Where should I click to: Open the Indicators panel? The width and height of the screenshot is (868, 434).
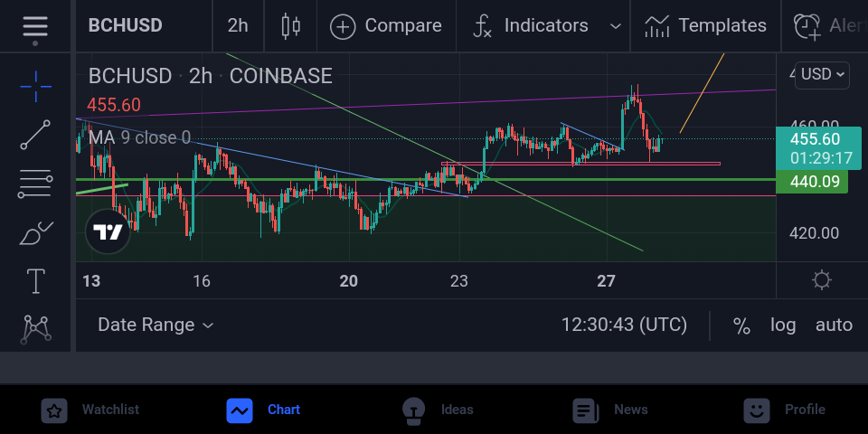(x=531, y=26)
